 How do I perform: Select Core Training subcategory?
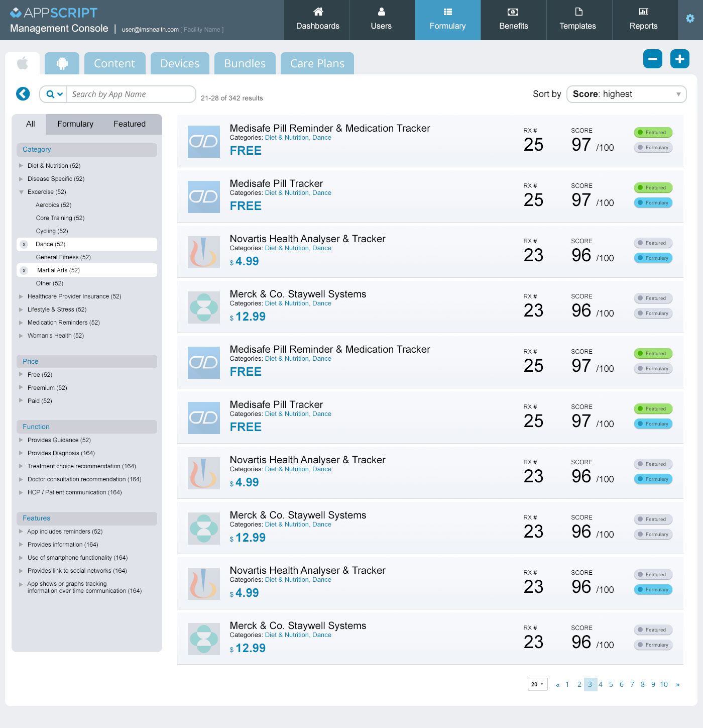coord(60,218)
